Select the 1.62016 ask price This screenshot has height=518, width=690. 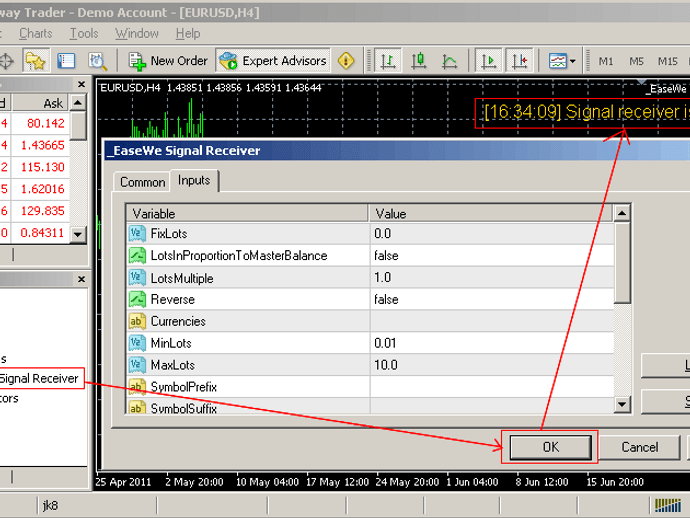[43, 189]
